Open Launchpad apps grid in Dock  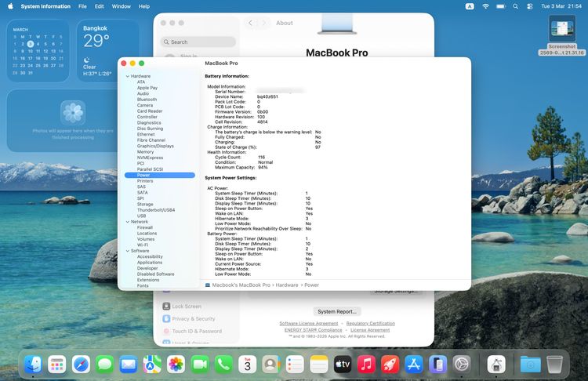tap(57, 364)
